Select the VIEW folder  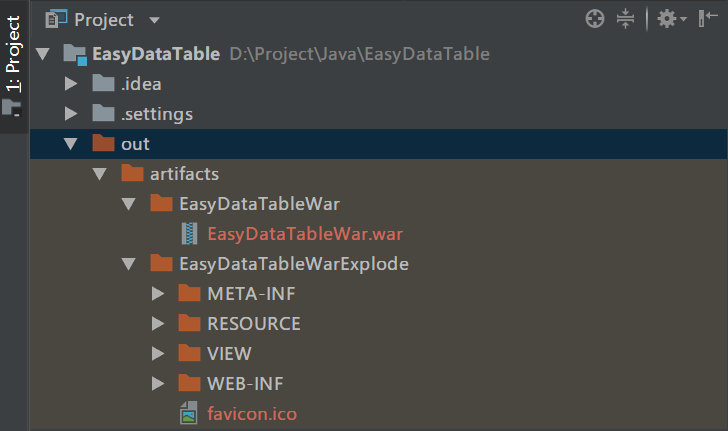click(x=229, y=354)
